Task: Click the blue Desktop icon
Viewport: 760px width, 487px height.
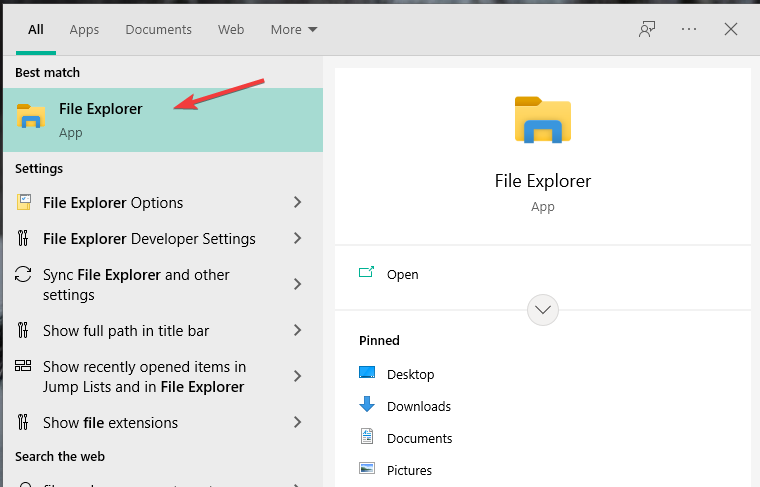Action: (367, 373)
